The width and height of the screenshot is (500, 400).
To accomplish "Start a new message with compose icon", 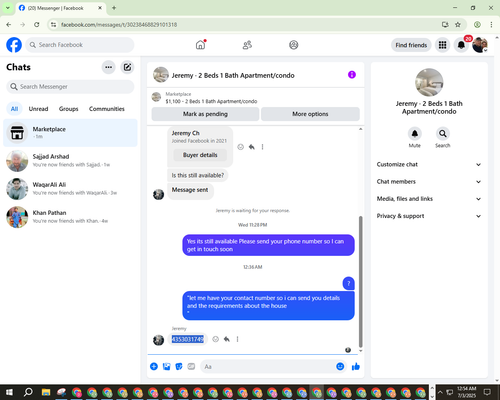I will click(x=127, y=67).
